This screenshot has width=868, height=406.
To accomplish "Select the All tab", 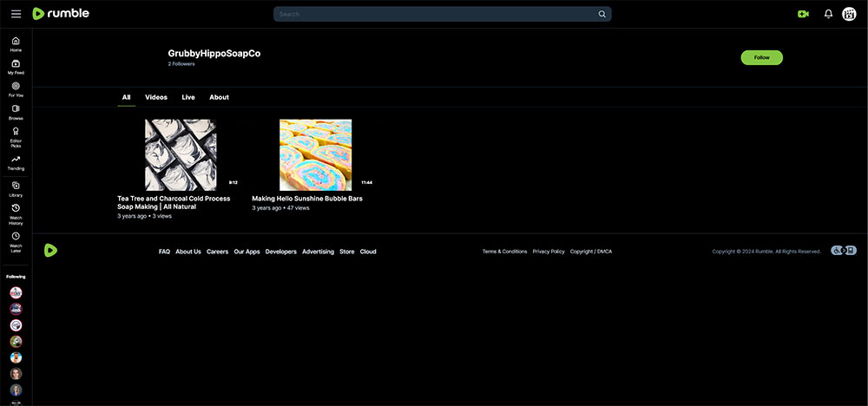I will point(126,97).
